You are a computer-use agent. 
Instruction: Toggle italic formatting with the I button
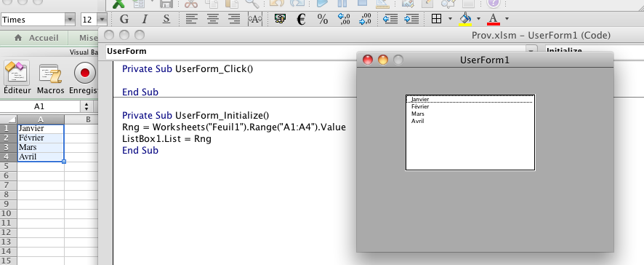[145, 20]
